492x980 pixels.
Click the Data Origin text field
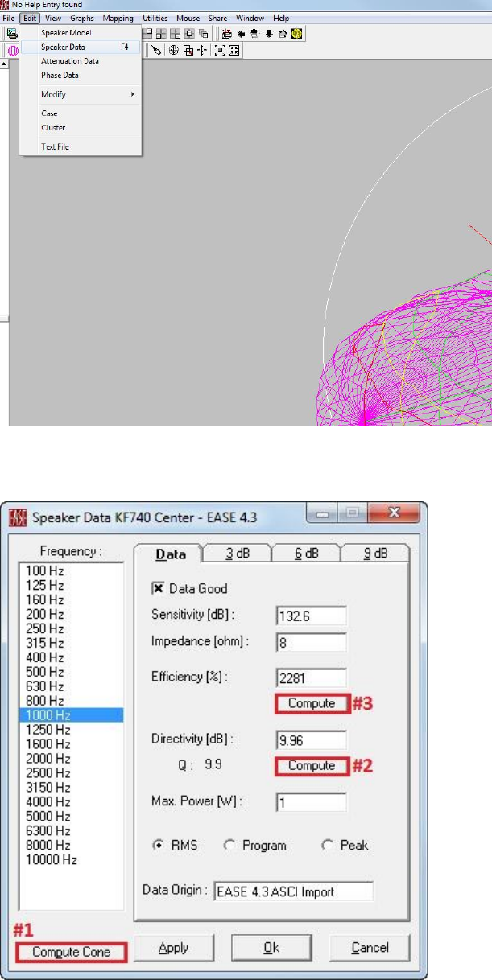pyautogui.click(x=293, y=891)
